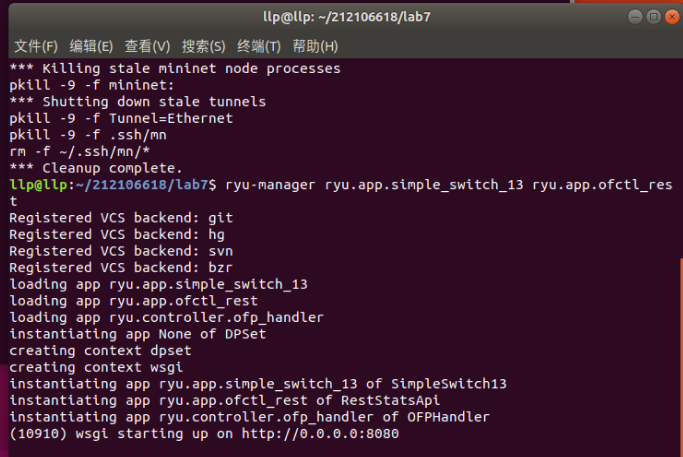Open the 编辑(E) menu

(x=91, y=46)
